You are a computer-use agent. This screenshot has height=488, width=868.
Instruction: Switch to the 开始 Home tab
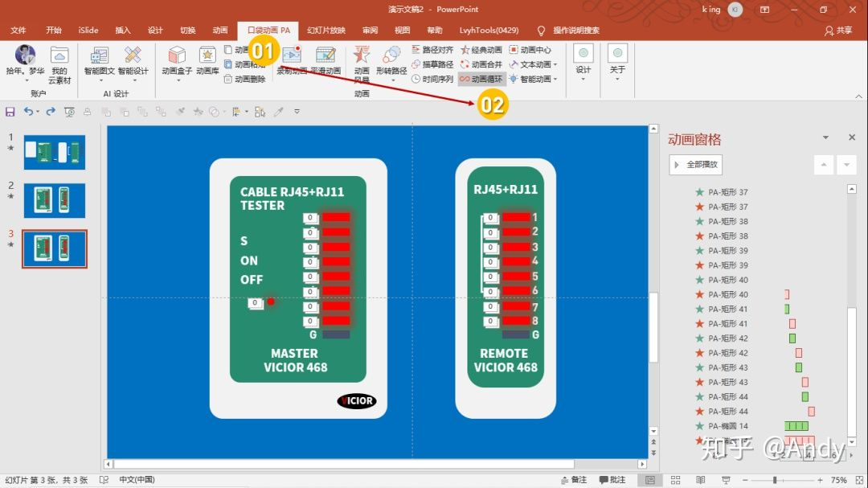pyautogui.click(x=53, y=31)
